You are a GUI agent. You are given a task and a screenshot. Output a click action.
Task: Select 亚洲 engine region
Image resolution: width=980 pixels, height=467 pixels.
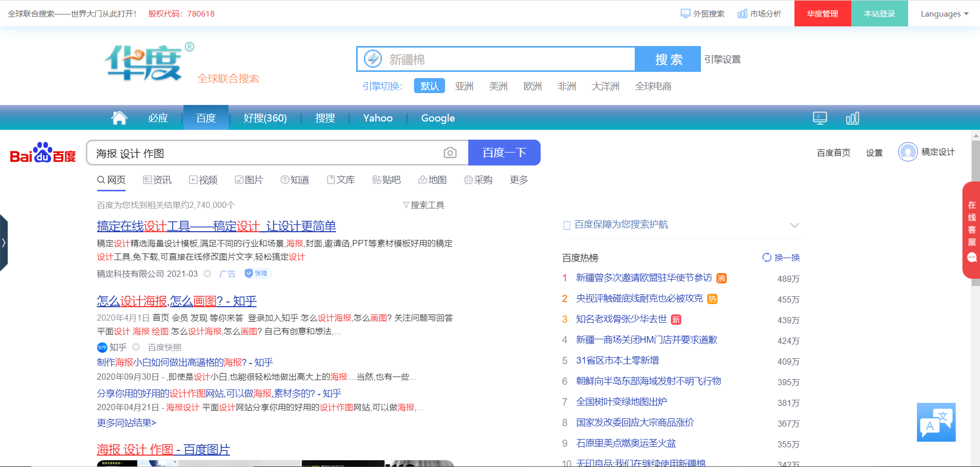click(464, 86)
